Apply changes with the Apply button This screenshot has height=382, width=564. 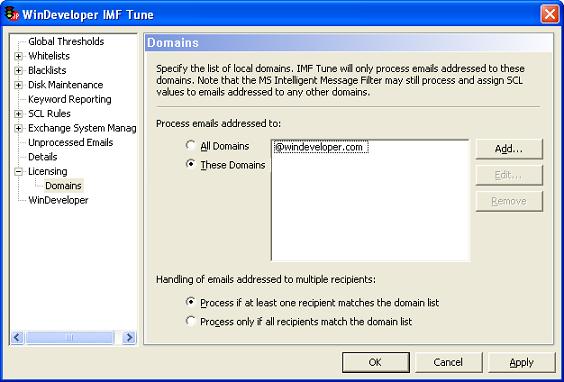click(522, 362)
